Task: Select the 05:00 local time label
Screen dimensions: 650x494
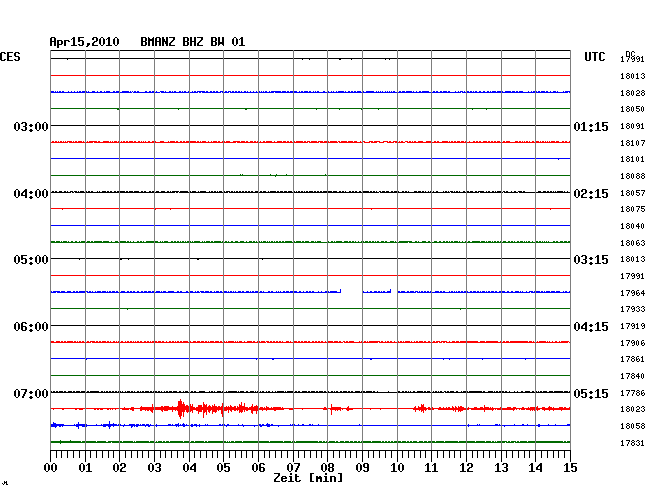Action: point(31,260)
